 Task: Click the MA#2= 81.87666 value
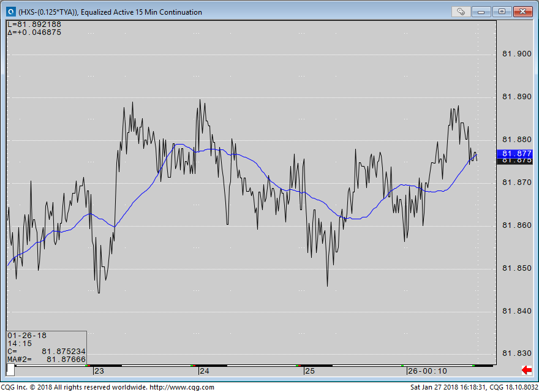coord(47,360)
